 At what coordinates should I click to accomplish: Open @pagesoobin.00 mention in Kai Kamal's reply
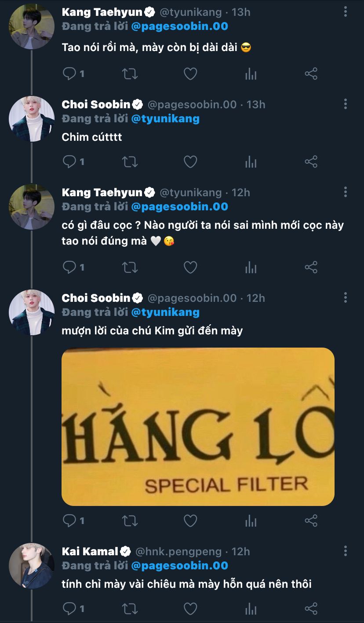pyautogui.click(x=179, y=565)
